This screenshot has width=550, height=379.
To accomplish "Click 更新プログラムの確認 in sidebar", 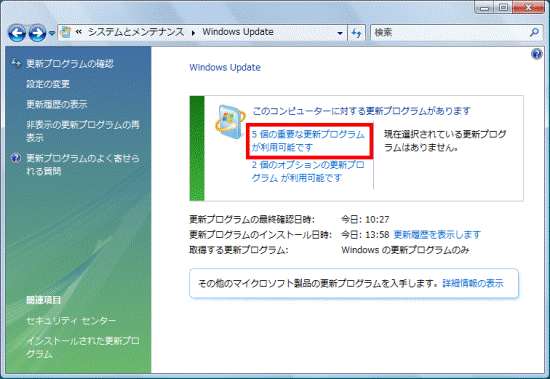I will 70,64.
